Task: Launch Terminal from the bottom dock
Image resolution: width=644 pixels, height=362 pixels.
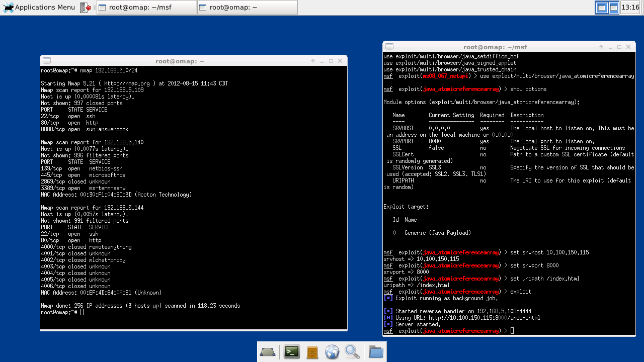Action: 292,352
